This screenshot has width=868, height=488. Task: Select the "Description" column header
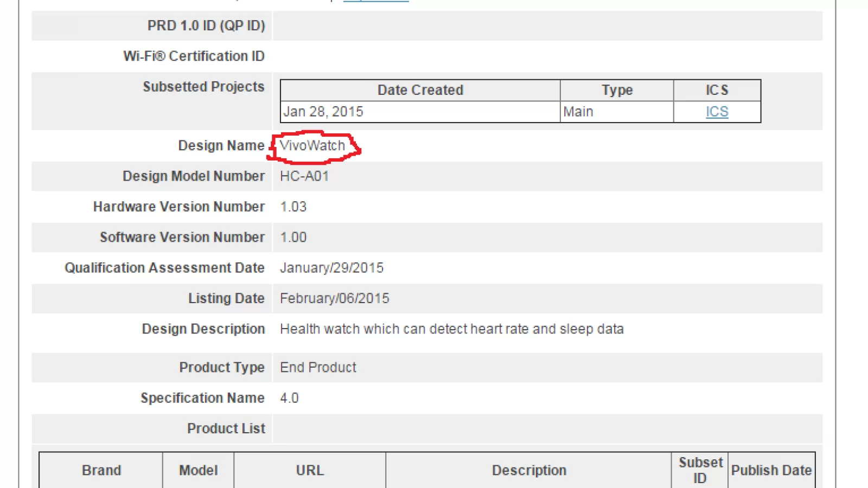click(529, 470)
